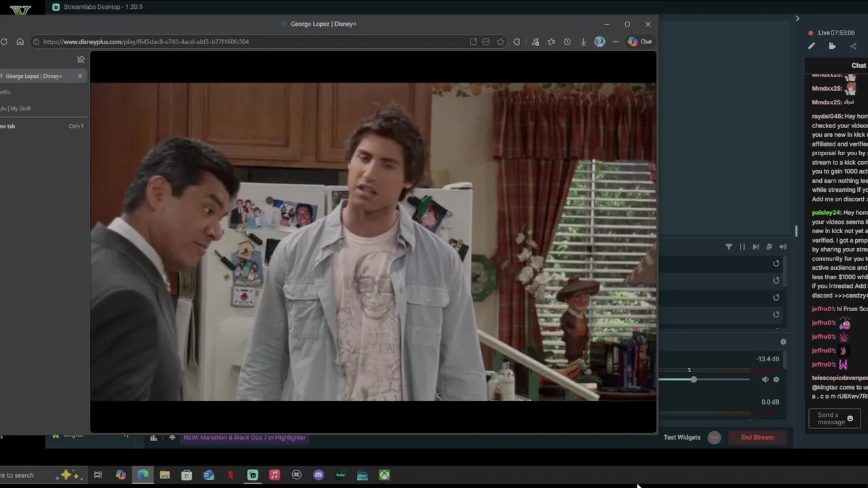Select the Chat tab in Streamlabs
This screenshot has width=868, height=488.
(x=859, y=65)
